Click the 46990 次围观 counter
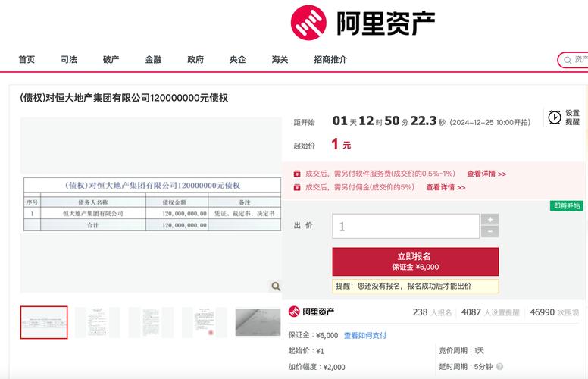The height and width of the screenshot is (379, 588). click(x=555, y=312)
